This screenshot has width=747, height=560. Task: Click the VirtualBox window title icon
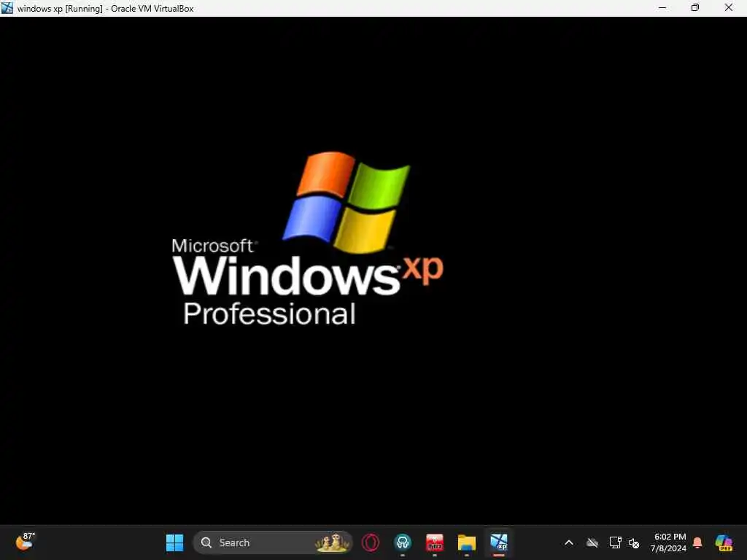tap(7, 8)
